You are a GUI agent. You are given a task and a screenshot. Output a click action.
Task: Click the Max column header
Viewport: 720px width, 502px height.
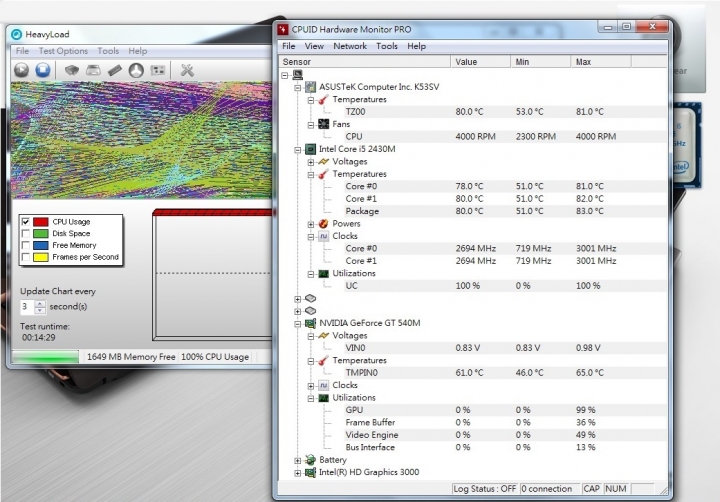[x=601, y=62]
